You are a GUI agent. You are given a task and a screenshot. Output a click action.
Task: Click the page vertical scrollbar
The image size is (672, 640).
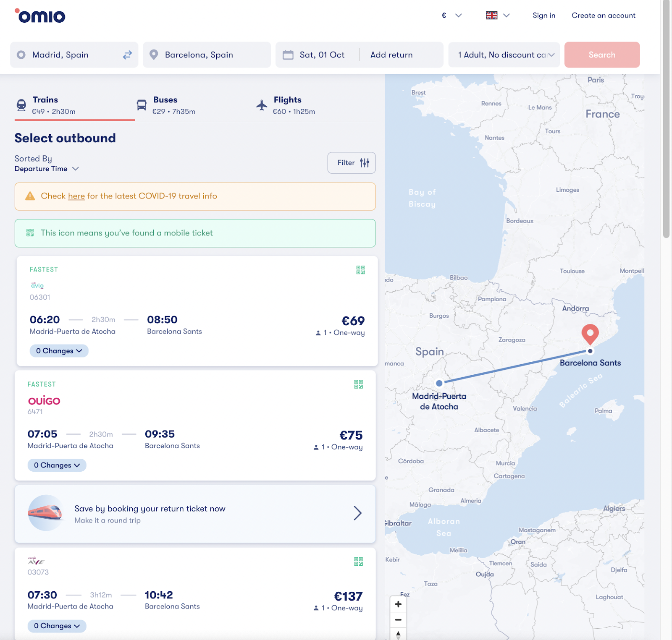pyautogui.click(x=666, y=120)
